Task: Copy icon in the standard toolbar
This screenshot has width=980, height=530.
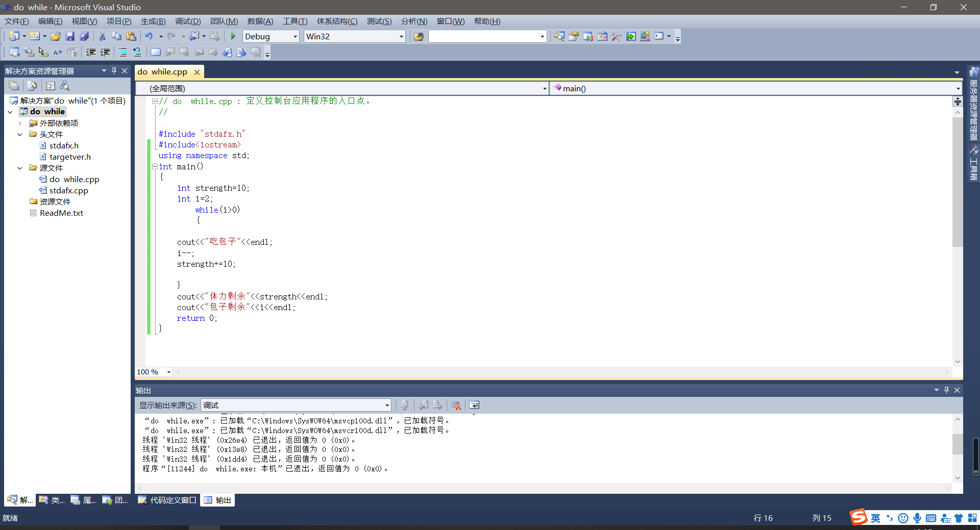Action: (x=116, y=36)
